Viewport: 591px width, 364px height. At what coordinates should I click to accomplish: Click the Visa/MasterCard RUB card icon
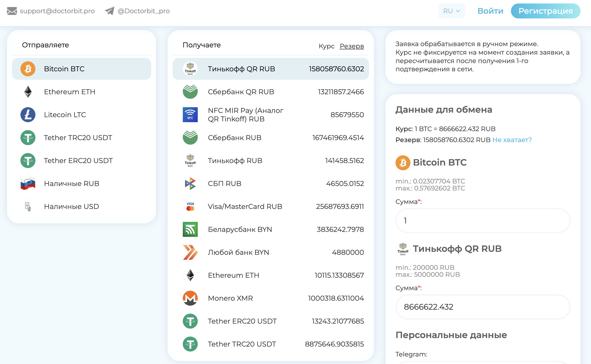click(190, 206)
